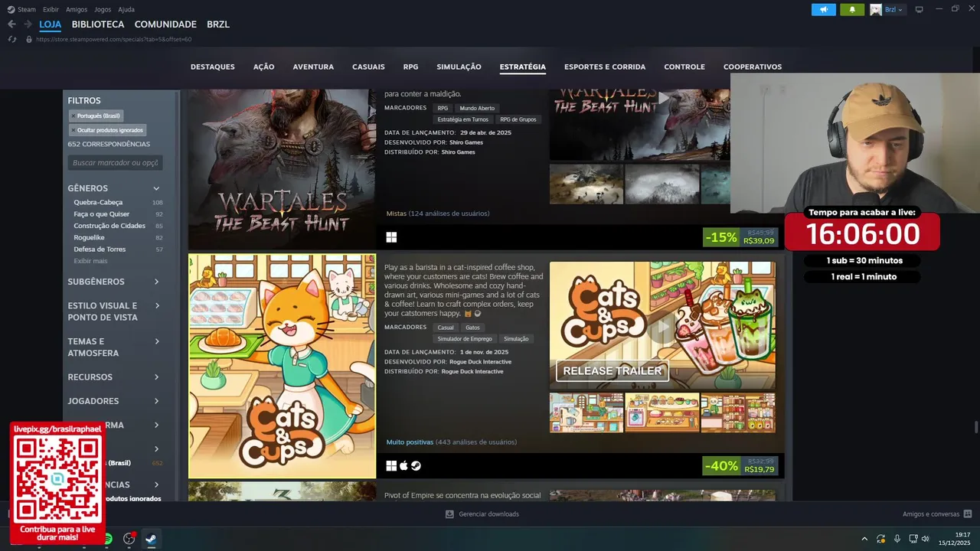Click the blue announcements megaphone icon
This screenshot has height=551, width=980.
(x=823, y=9)
